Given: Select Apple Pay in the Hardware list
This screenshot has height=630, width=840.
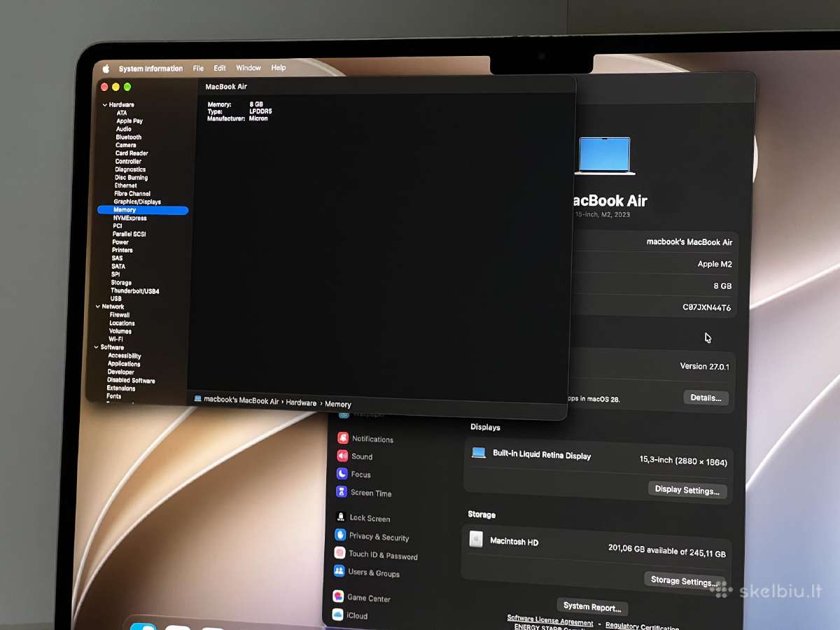Looking at the screenshot, I should click(129, 121).
